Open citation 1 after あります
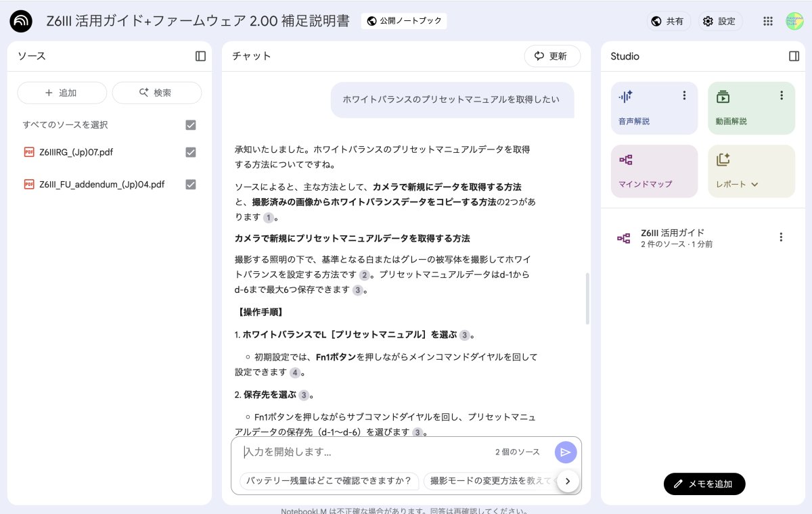Viewport: 812px width, 514px height. point(269,218)
